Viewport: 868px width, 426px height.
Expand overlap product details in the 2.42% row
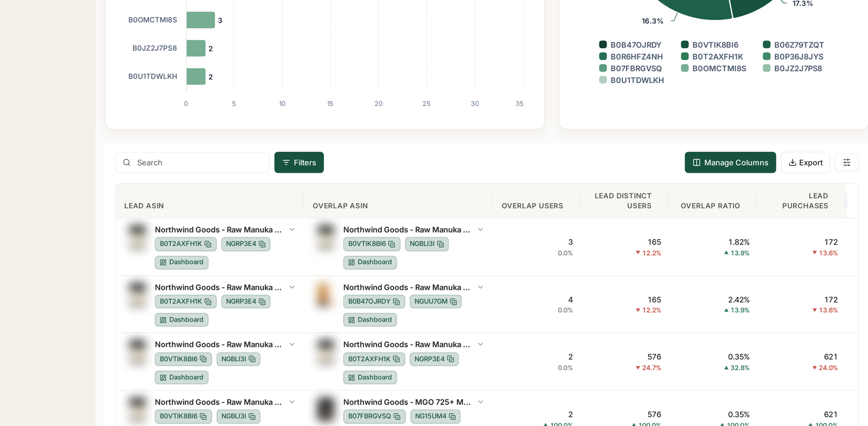(480, 287)
